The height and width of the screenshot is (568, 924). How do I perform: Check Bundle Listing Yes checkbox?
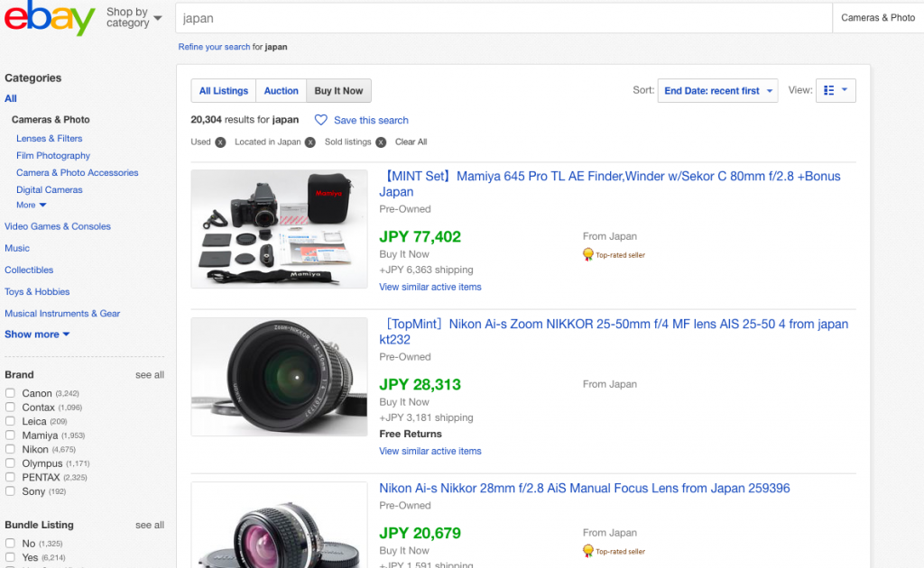10,557
